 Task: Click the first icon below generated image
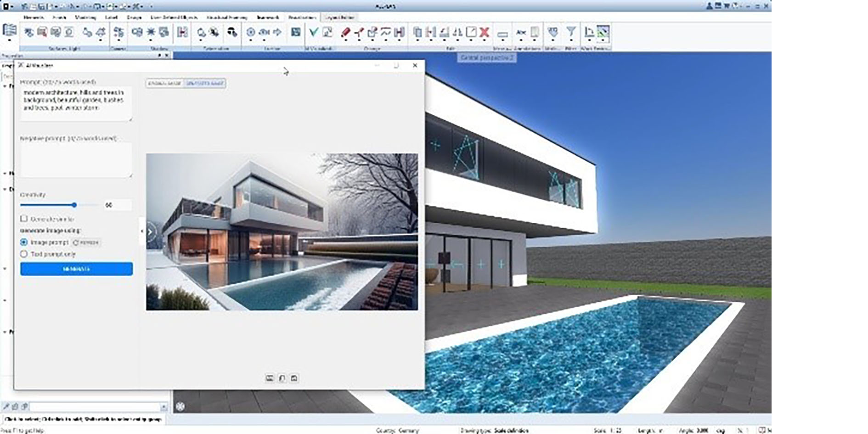[270, 378]
